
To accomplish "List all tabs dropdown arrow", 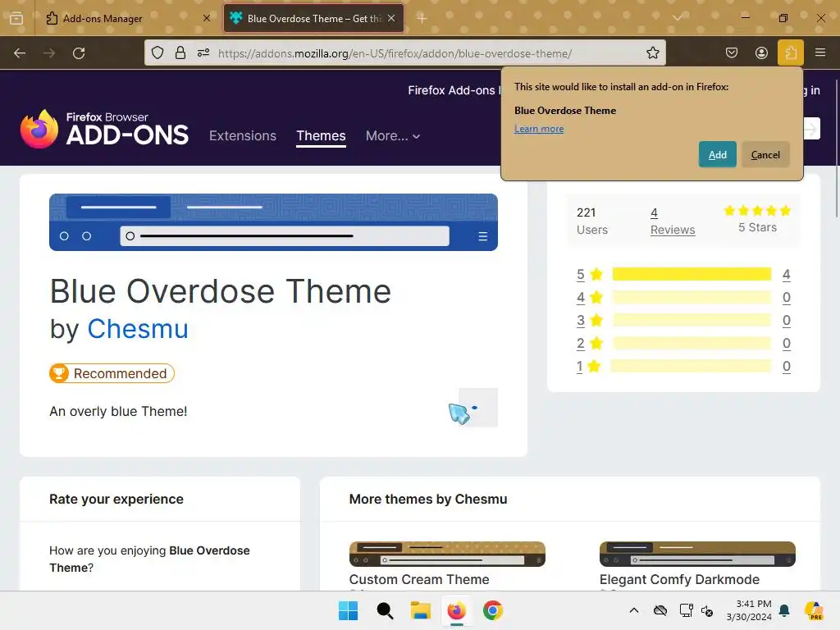I will [x=678, y=18].
